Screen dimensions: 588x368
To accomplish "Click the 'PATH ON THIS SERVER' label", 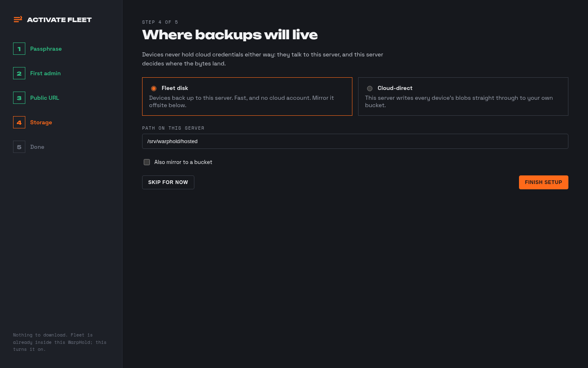I will click(173, 128).
